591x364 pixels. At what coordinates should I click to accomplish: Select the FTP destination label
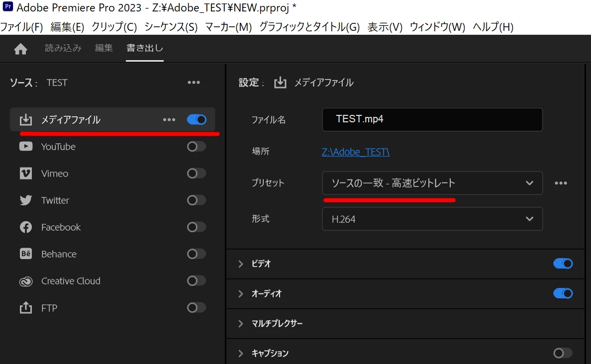[x=49, y=308]
